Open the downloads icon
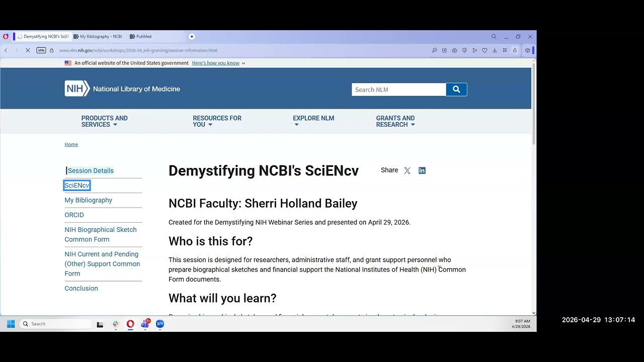The height and width of the screenshot is (362, 644). point(495,50)
